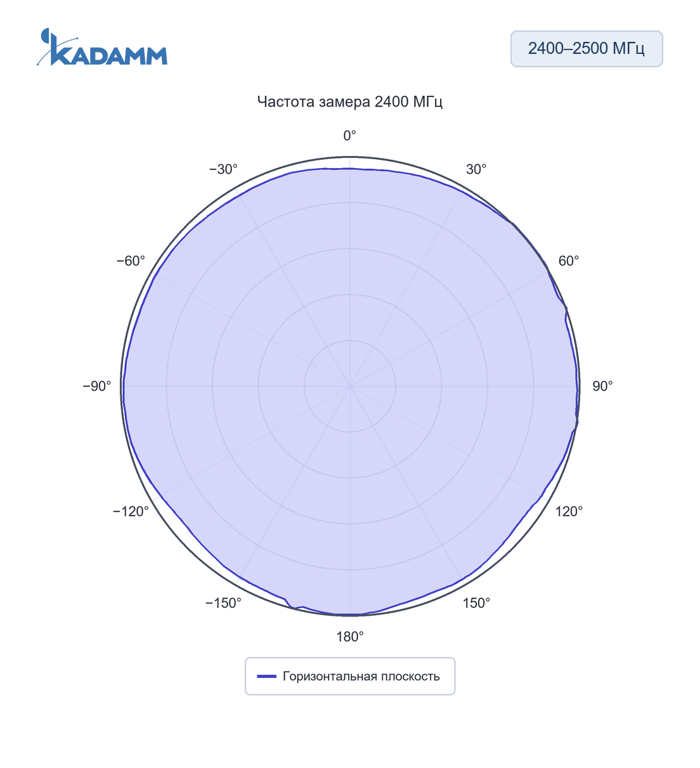
Task: Click the 0° angle label
Action: (350, 136)
